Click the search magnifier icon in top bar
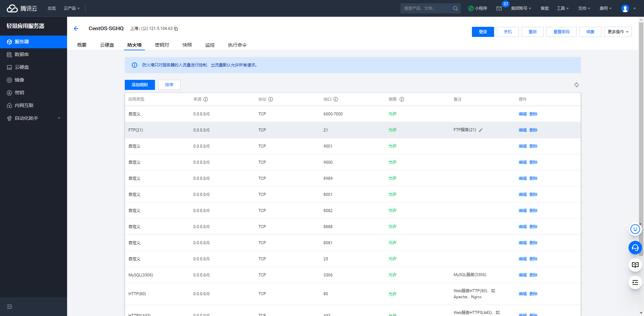The width and height of the screenshot is (644, 316). click(455, 8)
